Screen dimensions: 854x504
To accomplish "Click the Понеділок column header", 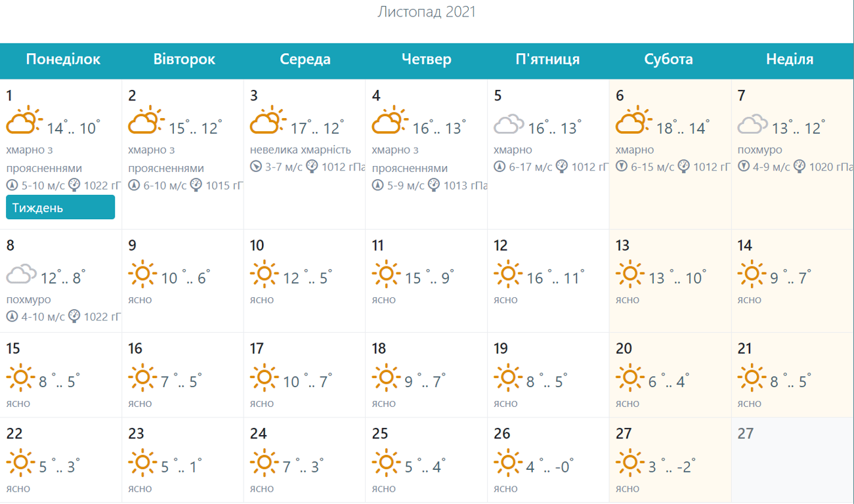I will click(63, 60).
